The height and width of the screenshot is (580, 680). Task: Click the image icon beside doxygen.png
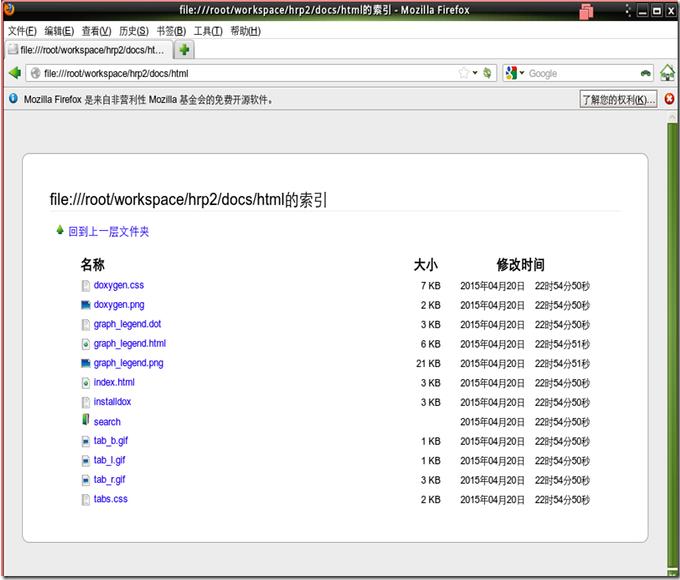(85, 305)
